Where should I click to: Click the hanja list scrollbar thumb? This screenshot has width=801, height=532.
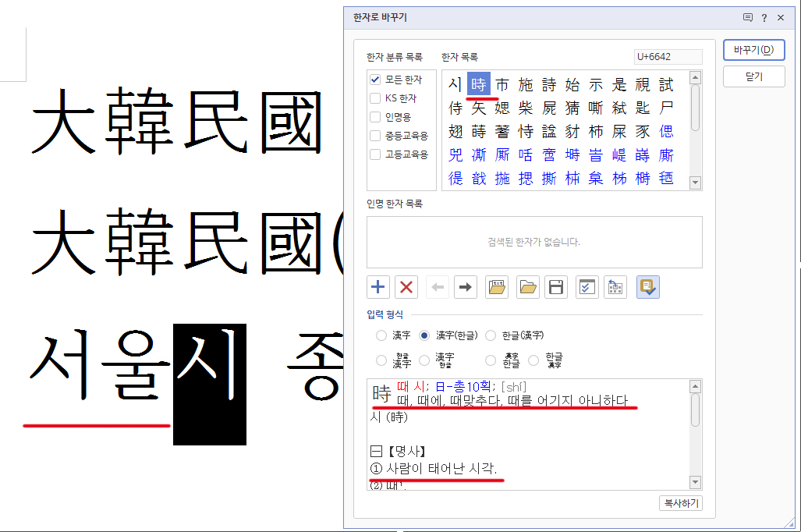click(x=695, y=108)
